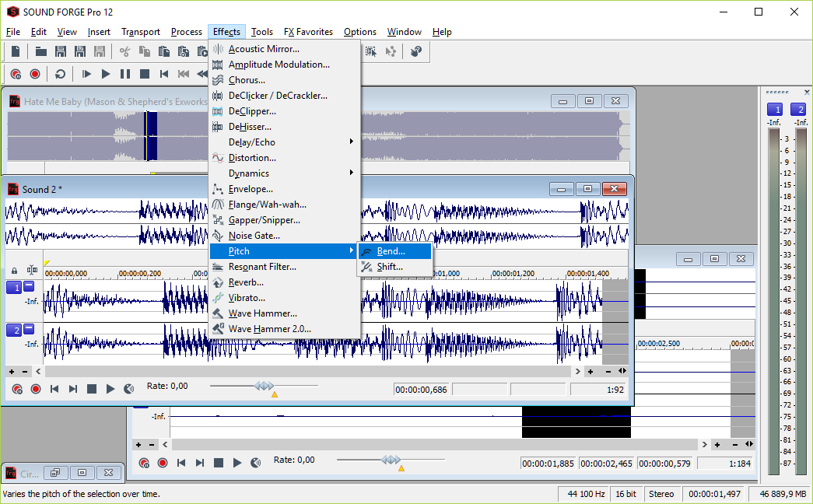Viewport: 813px width, 504px height.
Task: Click the Cut scissors icon in toolbar
Action: pyautogui.click(x=124, y=51)
